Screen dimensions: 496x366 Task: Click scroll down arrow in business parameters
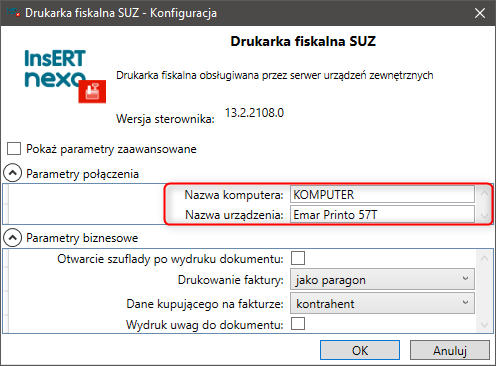(484, 324)
